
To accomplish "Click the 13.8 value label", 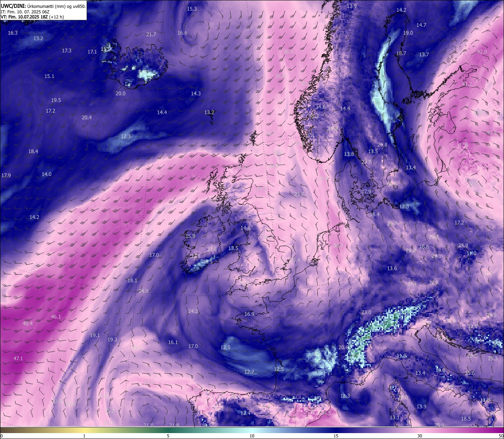I will (349, 154).
